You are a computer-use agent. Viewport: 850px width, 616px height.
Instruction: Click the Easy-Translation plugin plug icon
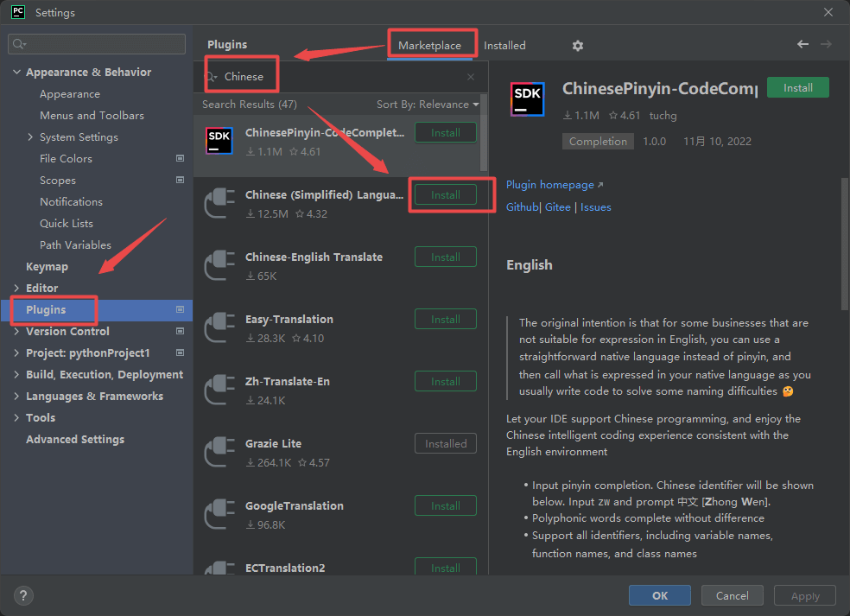pyautogui.click(x=219, y=328)
